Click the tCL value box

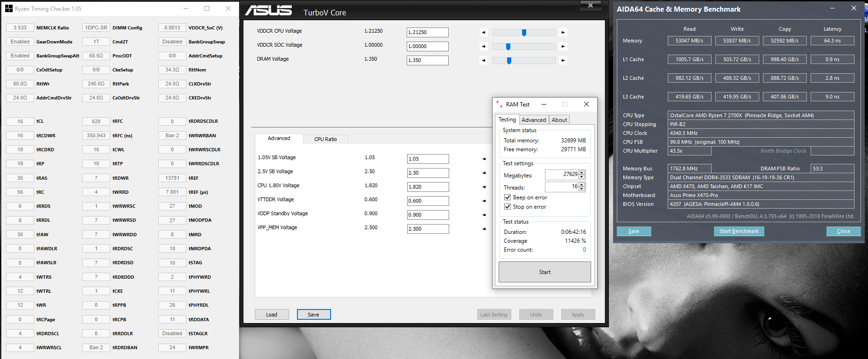coord(20,121)
